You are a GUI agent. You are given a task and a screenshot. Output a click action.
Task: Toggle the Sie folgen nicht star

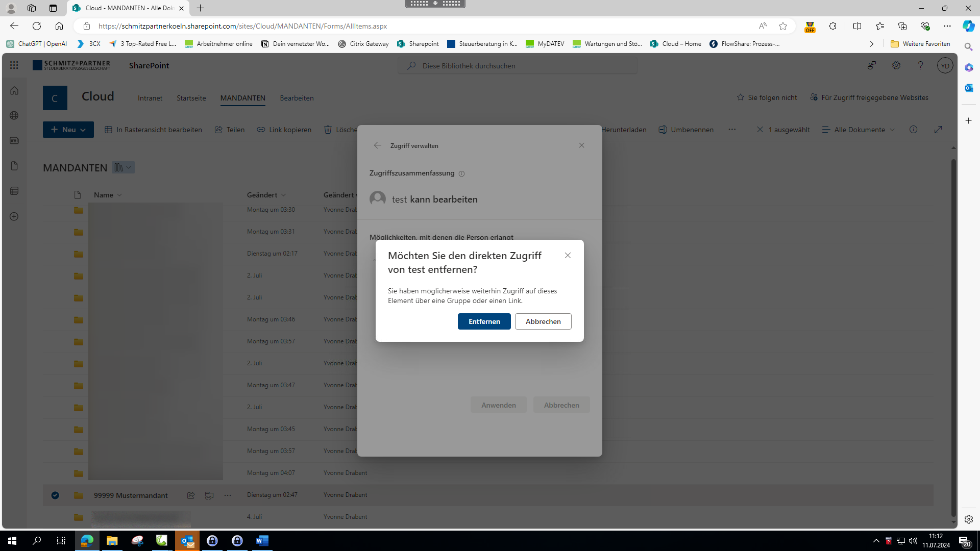[741, 97]
